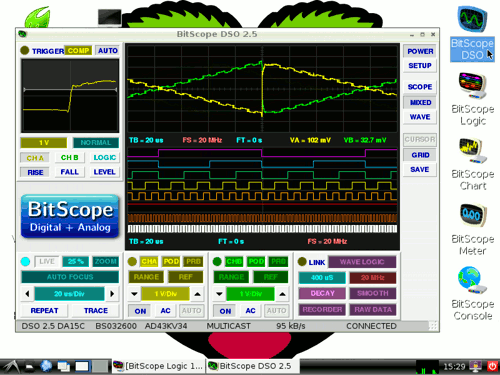Open channel A 1 V/Div selector
The image size is (500, 375).
[165, 294]
